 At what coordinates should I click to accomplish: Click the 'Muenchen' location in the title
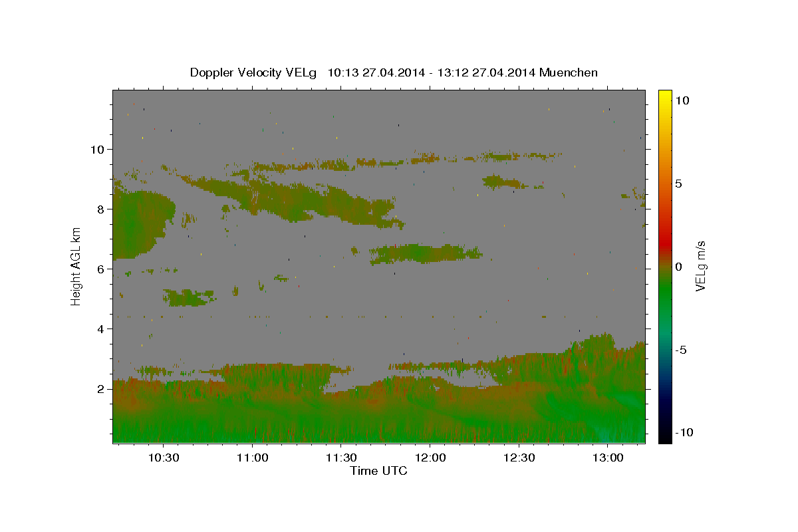(x=569, y=72)
